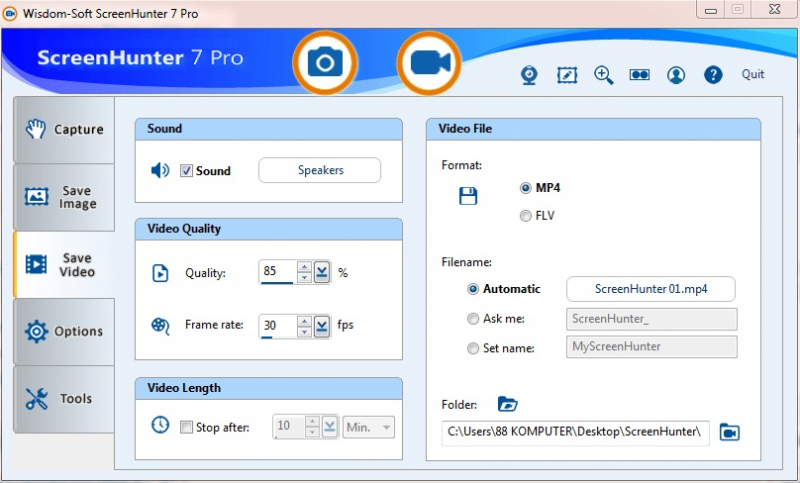This screenshot has width=800, height=483.
Task: Switch to the Capture tab
Action: coord(65,130)
